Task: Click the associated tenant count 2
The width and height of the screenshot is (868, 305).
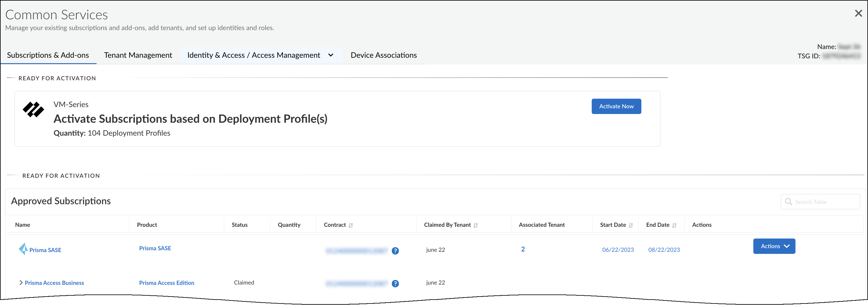Action: click(522, 249)
